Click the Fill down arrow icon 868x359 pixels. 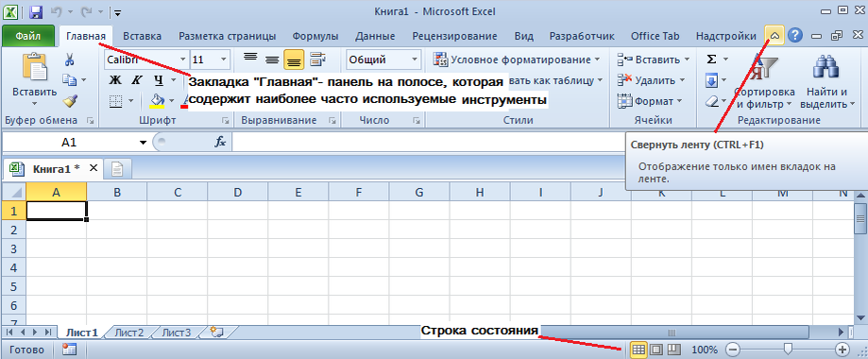coord(712,81)
